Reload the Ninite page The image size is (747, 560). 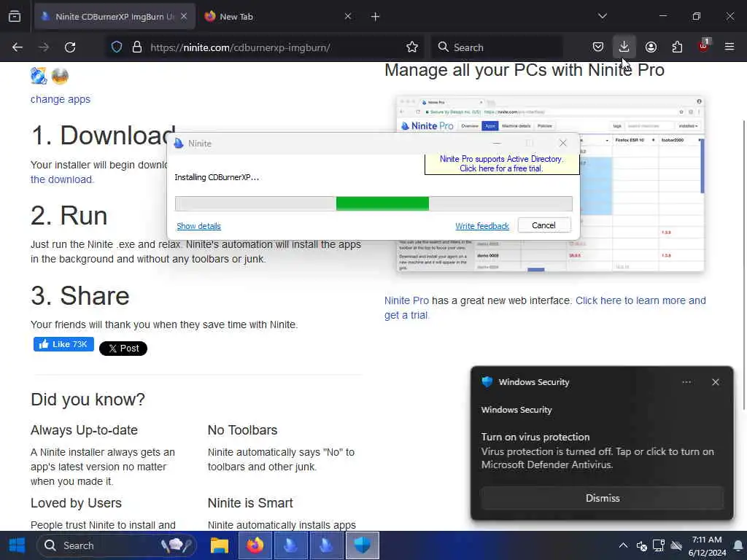click(x=70, y=47)
